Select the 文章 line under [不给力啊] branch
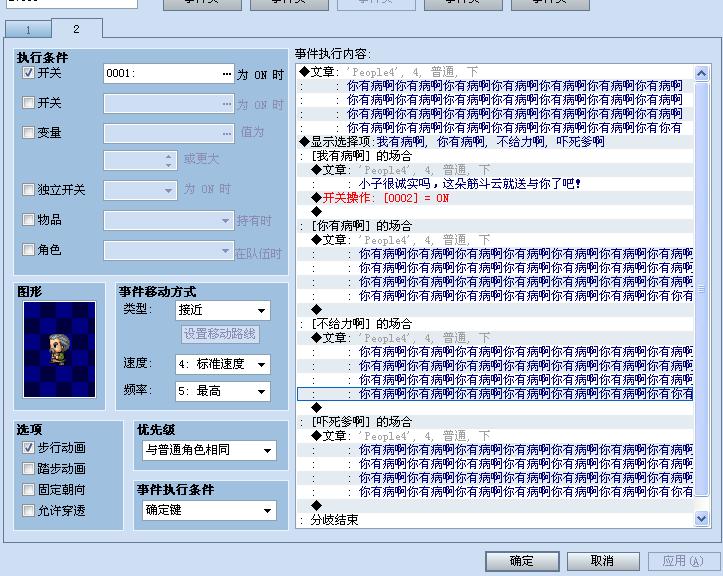This screenshot has height=576, width=723. 496,338
